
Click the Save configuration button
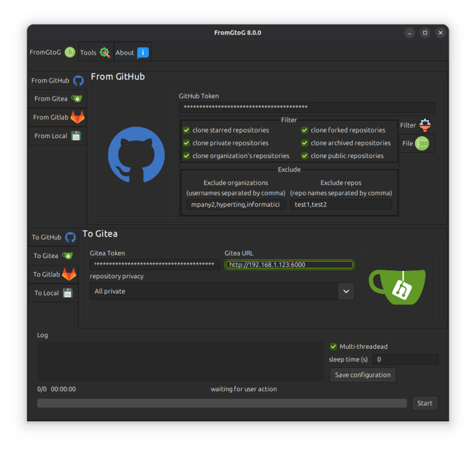pyautogui.click(x=363, y=375)
